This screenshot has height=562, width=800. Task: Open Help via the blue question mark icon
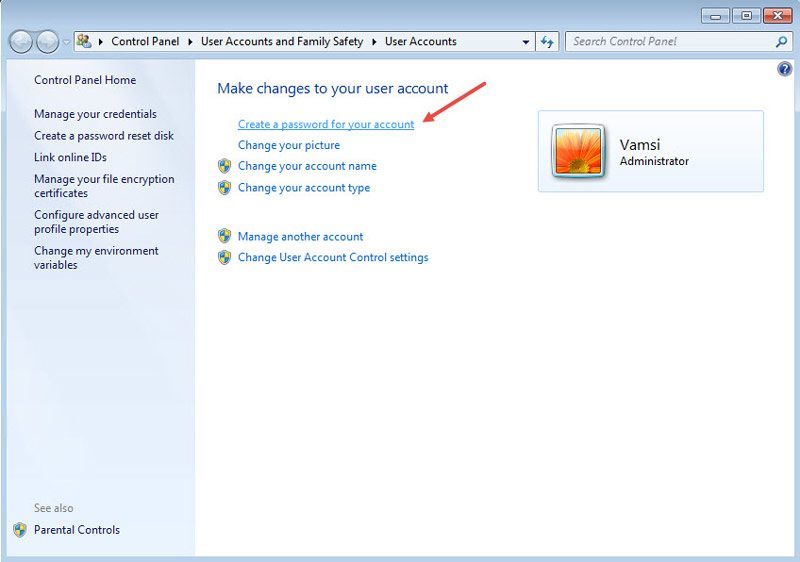point(785,68)
